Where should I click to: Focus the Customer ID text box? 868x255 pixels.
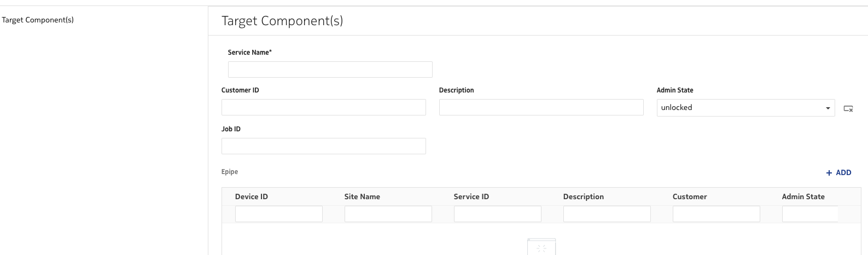coord(323,107)
